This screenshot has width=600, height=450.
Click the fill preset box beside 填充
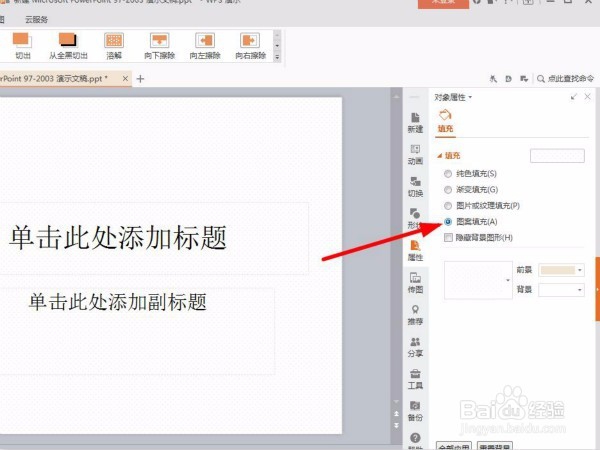(x=557, y=156)
